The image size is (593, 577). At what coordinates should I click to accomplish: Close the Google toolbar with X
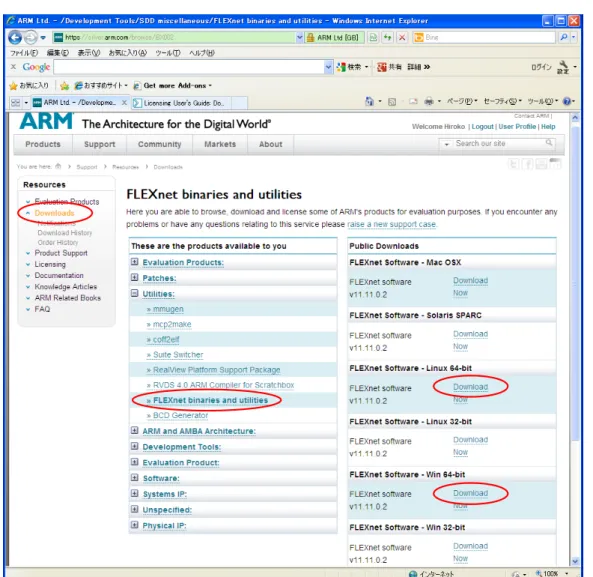pos(13,67)
